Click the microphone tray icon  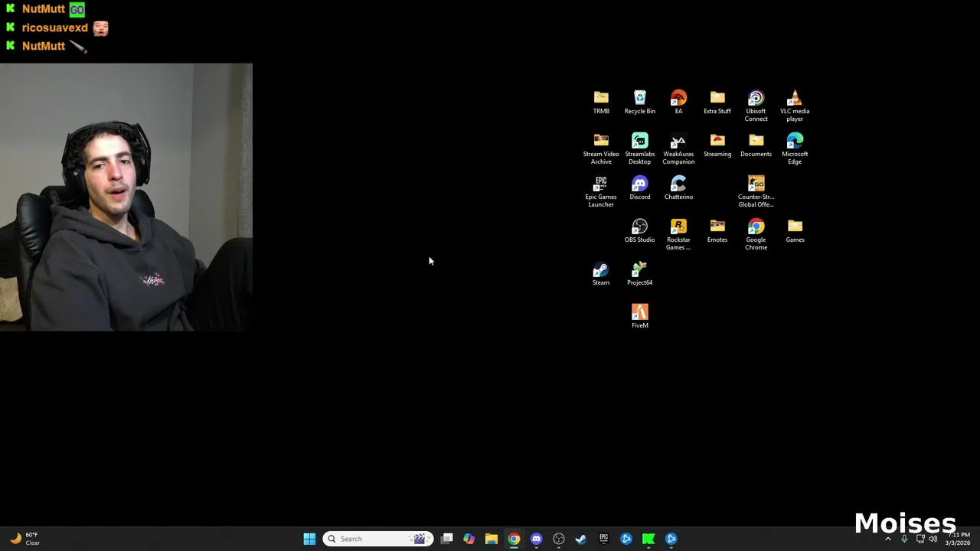tap(904, 539)
